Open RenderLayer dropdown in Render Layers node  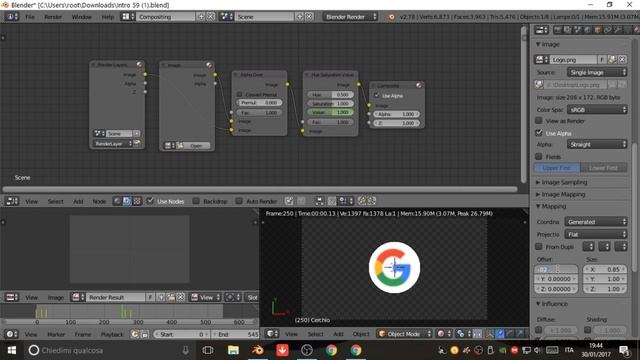[113, 143]
